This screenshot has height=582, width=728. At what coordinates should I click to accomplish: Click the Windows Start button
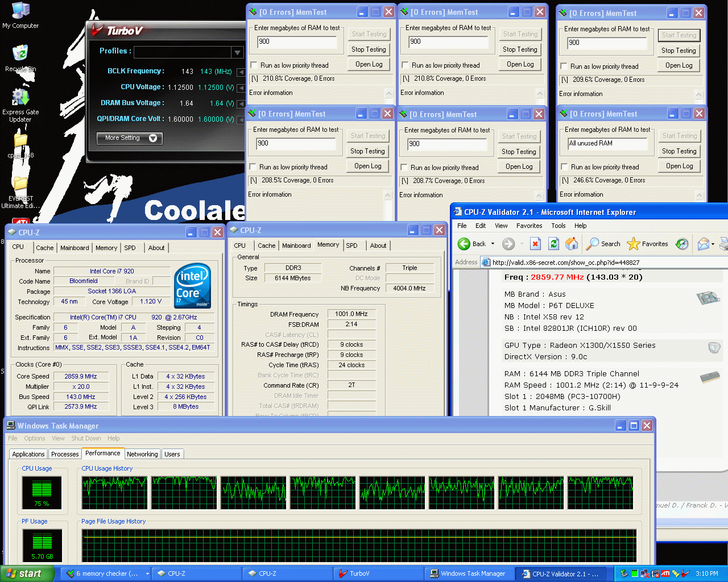(27, 573)
